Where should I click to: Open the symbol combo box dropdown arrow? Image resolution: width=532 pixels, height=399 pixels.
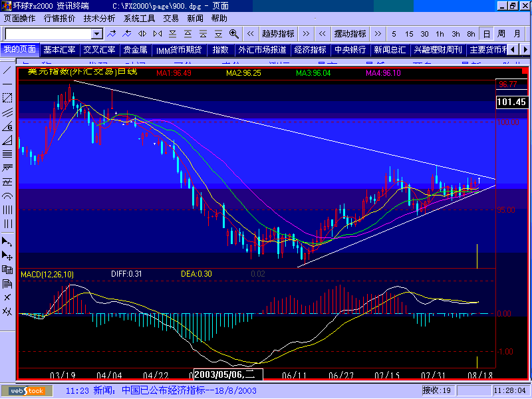click(x=97, y=34)
